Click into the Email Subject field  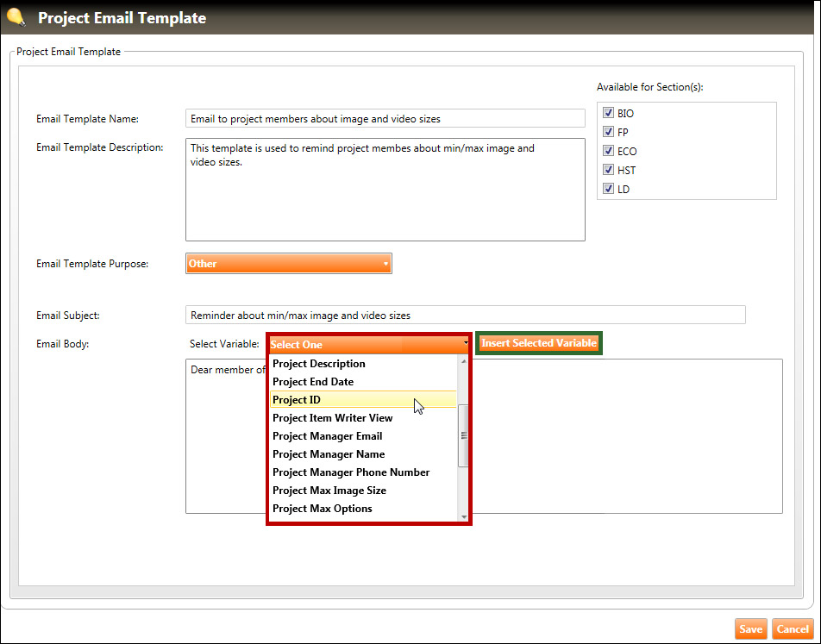[465, 316]
